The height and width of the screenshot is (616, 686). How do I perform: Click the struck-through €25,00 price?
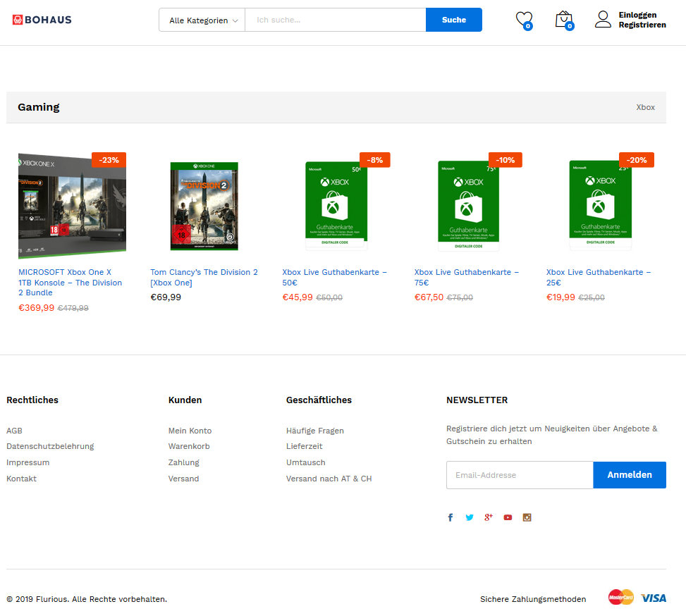(x=592, y=297)
